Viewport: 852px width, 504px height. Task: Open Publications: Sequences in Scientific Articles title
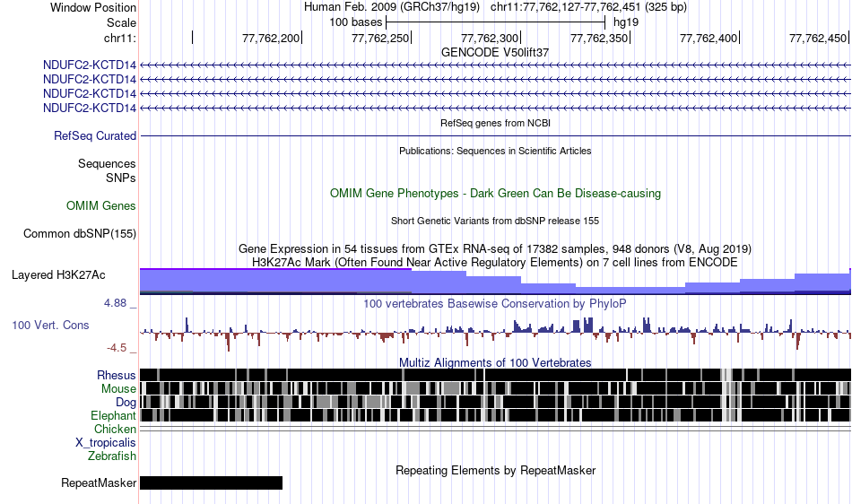tap(495, 151)
